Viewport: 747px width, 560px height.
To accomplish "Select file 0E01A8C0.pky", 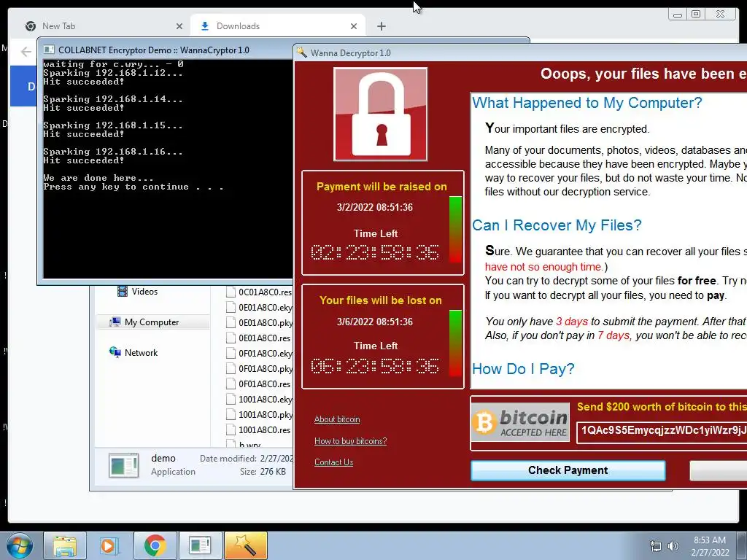I will [x=260, y=322].
